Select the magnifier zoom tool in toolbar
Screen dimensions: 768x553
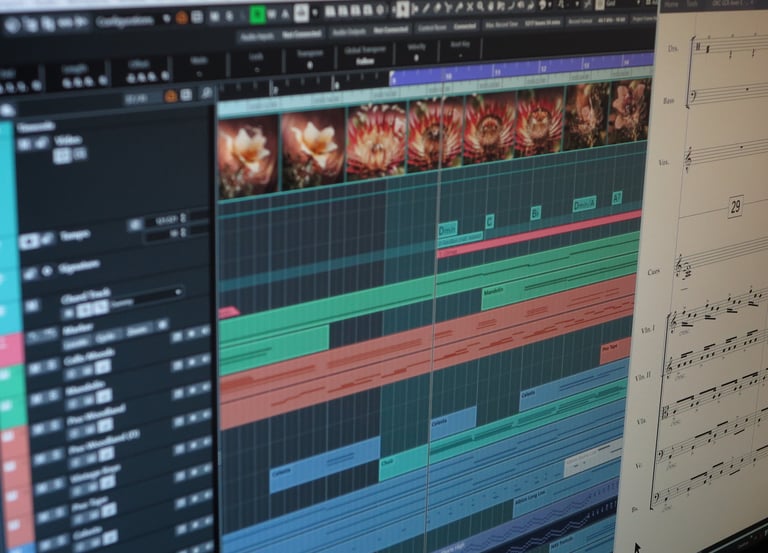coord(480,6)
